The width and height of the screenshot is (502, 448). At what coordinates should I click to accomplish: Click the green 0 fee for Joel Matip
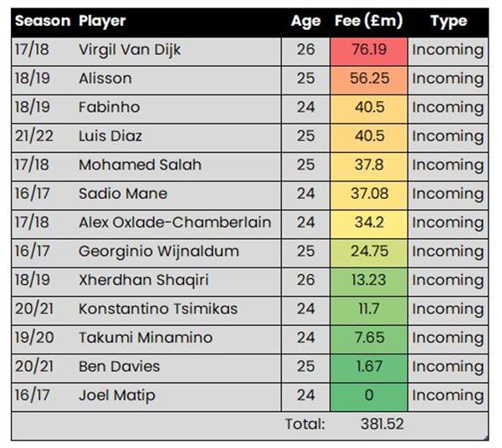tap(368, 395)
